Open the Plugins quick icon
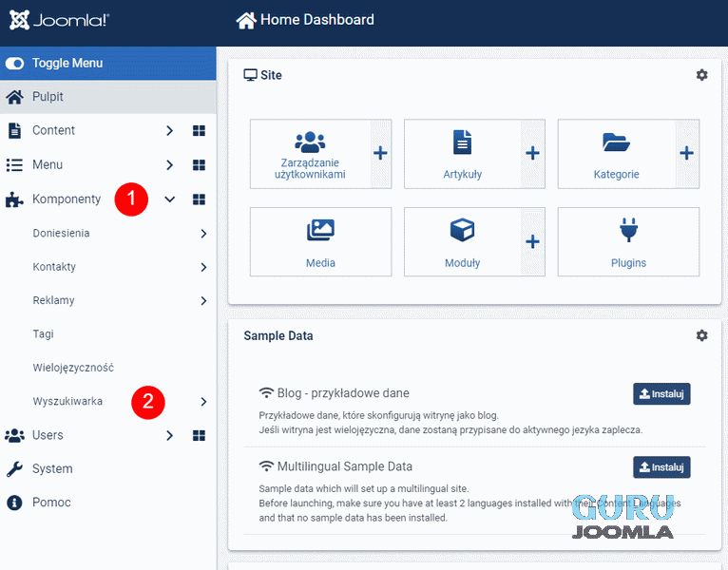 (628, 242)
